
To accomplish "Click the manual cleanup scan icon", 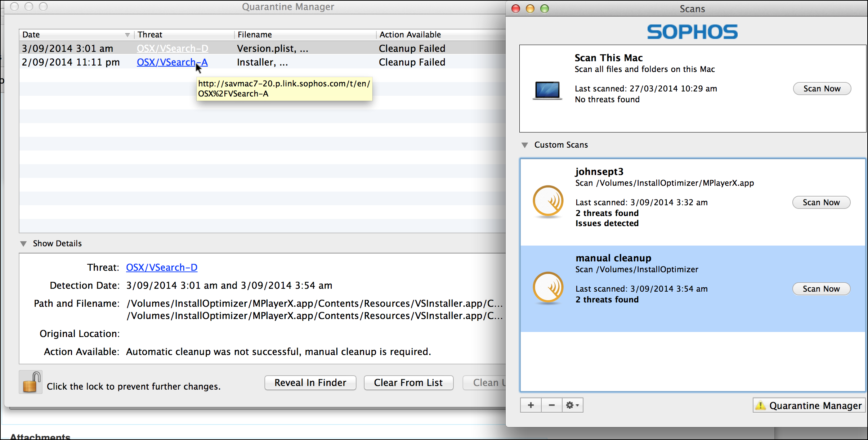I will point(548,288).
